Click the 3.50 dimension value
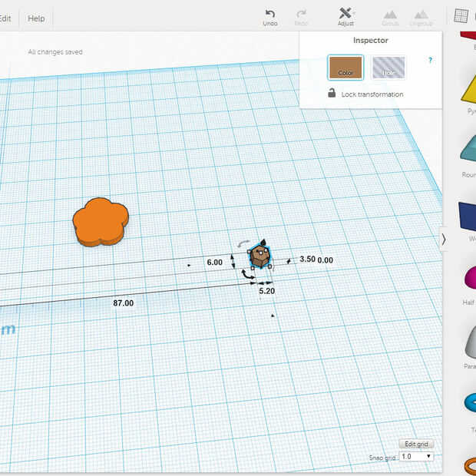 pyautogui.click(x=307, y=259)
